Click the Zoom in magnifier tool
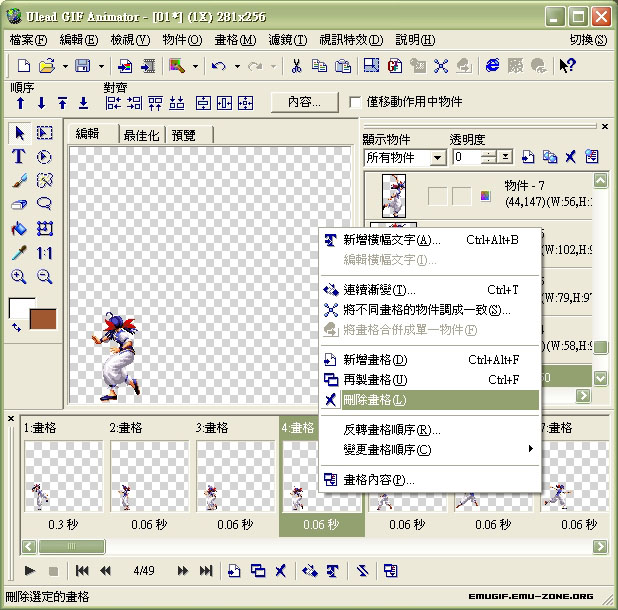The width and height of the screenshot is (618, 610). click(x=19, y=277)
